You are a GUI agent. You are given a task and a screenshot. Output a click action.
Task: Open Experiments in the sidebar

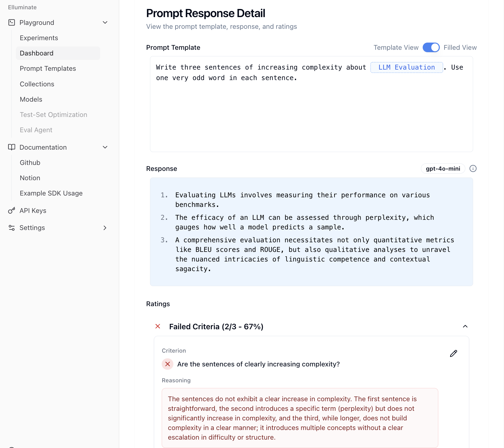pos(39,38)
